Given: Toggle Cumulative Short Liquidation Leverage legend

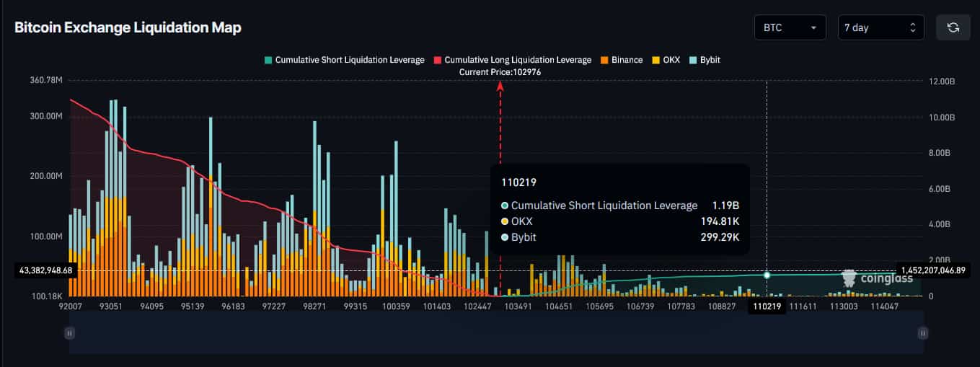Looking at the screenshot, I should [x=350, y=60].
